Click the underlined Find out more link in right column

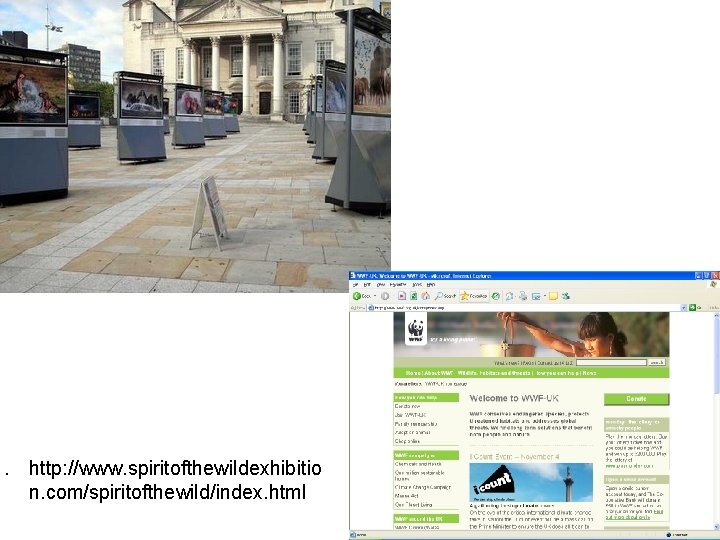click(x=634, y=514)
